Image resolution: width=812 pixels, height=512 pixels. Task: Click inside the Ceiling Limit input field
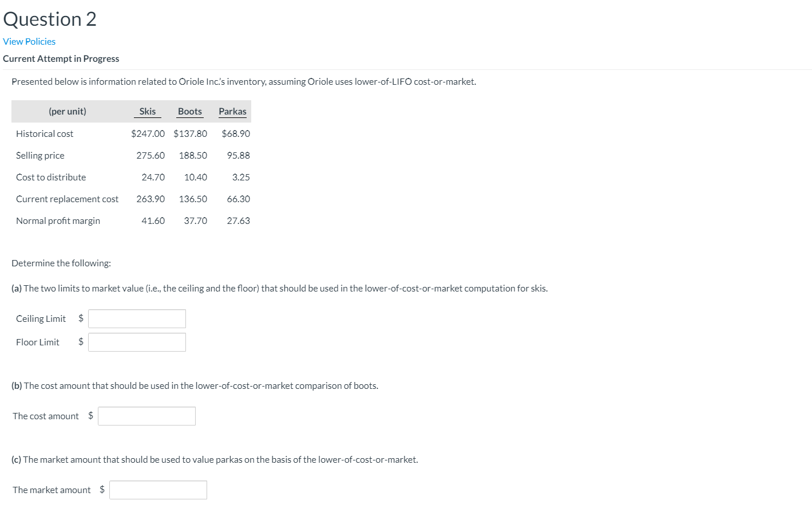[137, 318]
